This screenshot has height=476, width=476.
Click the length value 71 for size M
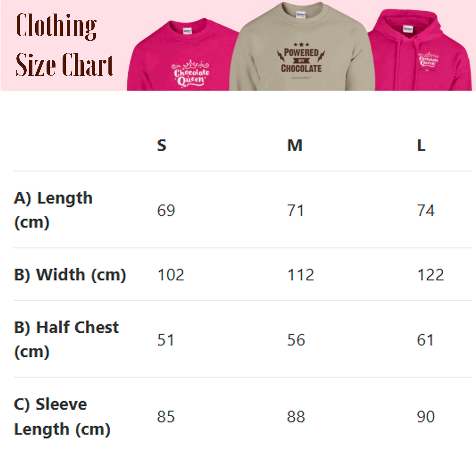[295, 211]
